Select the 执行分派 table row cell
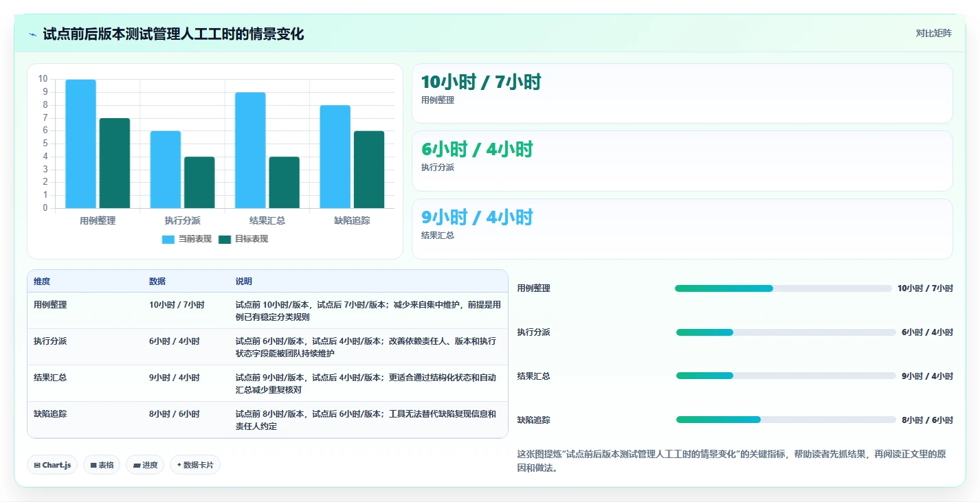Screen dimensions: 980x502 pyautogui.click(x=50, y=341)
